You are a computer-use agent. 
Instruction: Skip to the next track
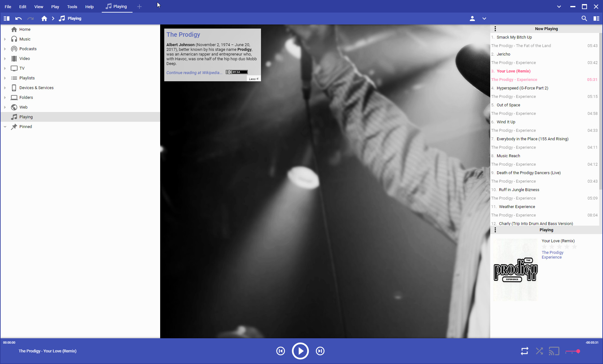click(x=320, y=351)
